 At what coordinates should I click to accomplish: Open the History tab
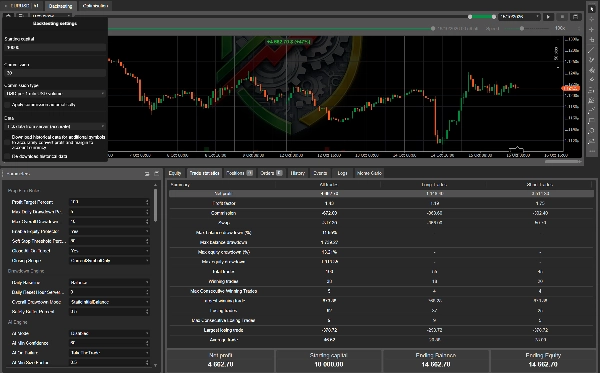click(x=297, y=173)
